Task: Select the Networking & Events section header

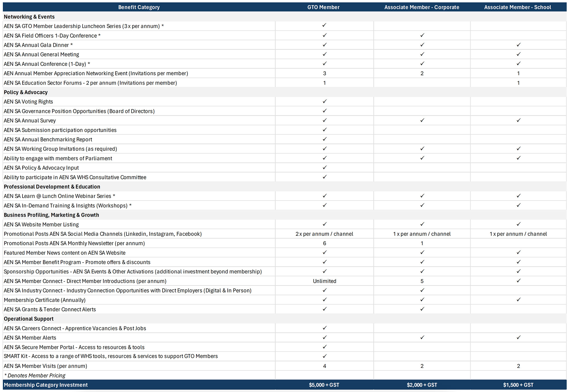Action: [29, 17]
